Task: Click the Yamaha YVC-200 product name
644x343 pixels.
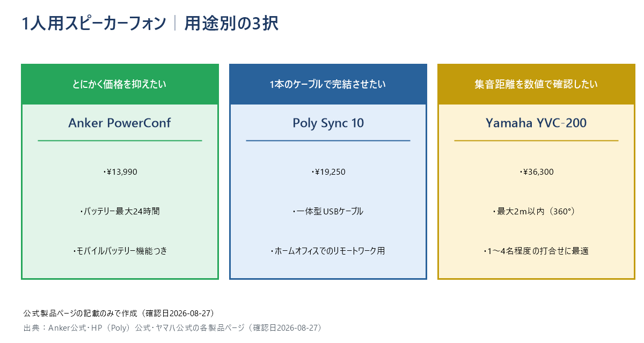Action: pyautogui.click(x=536, y=123)
